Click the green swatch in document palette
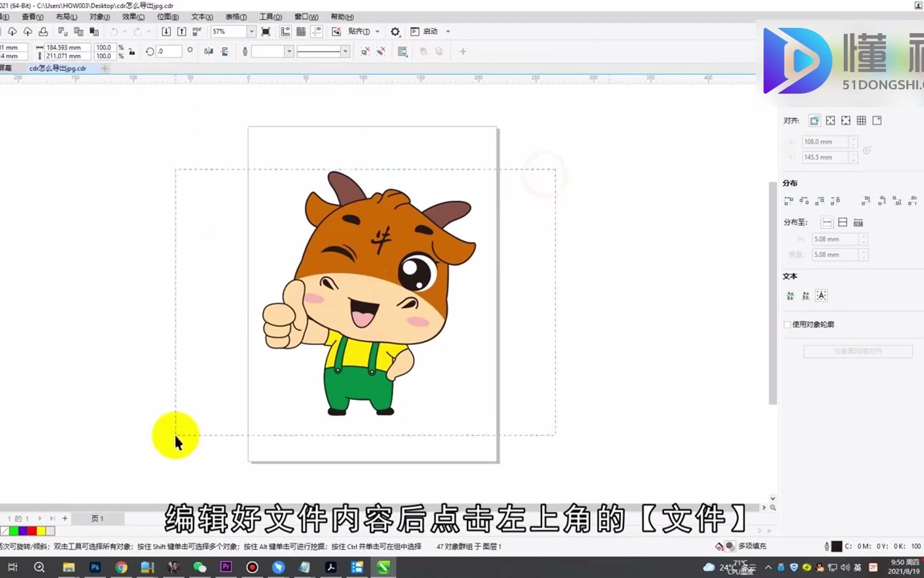This screenshot has width=924, height=578. pos(14,531)
